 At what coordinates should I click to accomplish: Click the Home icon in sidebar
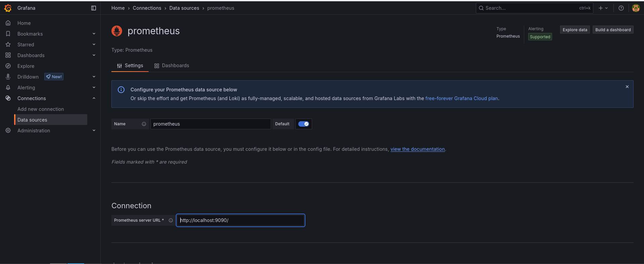[x=8, y=23]
